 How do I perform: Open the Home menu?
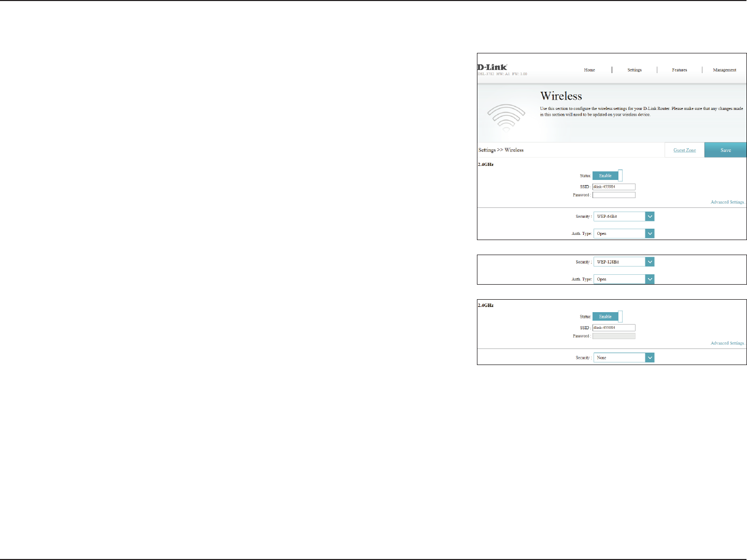coord(589,70)
